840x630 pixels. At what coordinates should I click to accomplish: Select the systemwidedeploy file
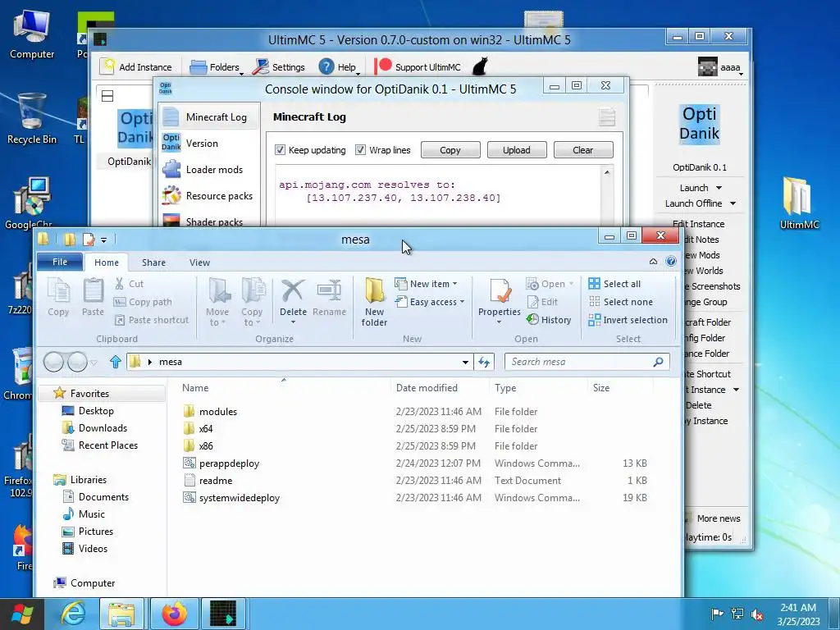239,498
